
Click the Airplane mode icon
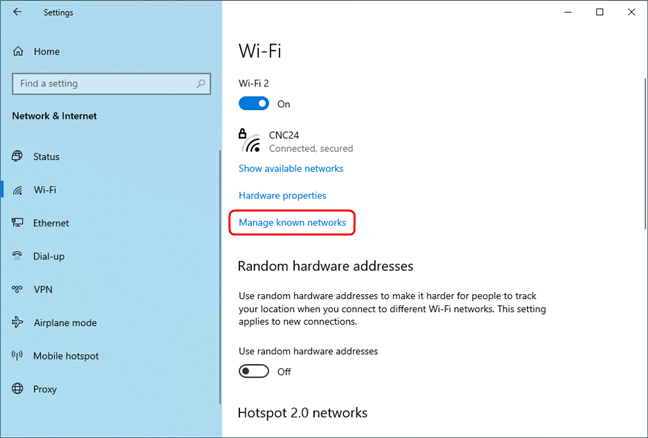coord(17,323)
